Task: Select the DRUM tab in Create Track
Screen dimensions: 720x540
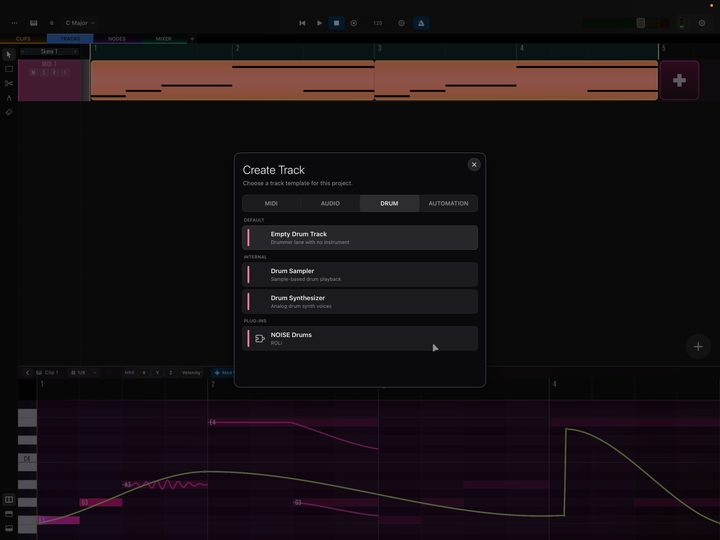Action: point(389,203)
